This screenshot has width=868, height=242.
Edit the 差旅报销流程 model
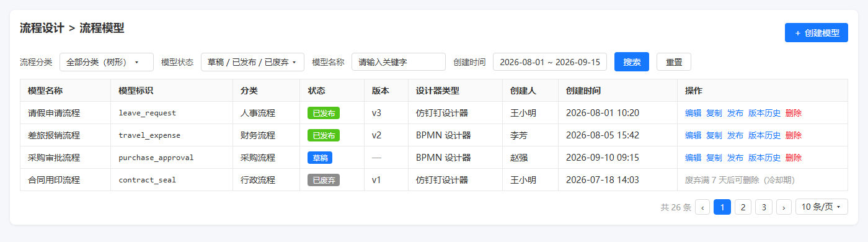pyautogui.click(x=693, y=135)
